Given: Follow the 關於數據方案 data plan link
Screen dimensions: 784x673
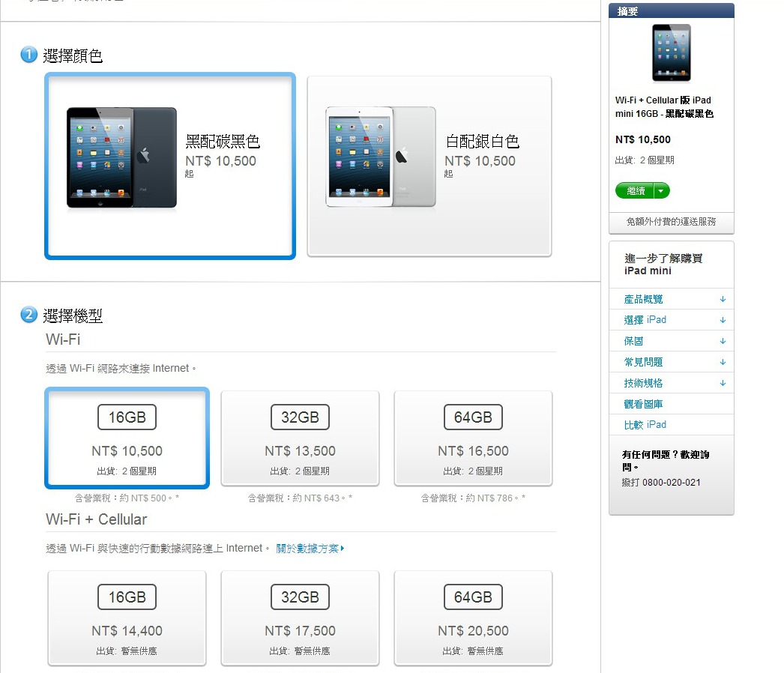Looking at the screenshot, I should tap(310, 549).
